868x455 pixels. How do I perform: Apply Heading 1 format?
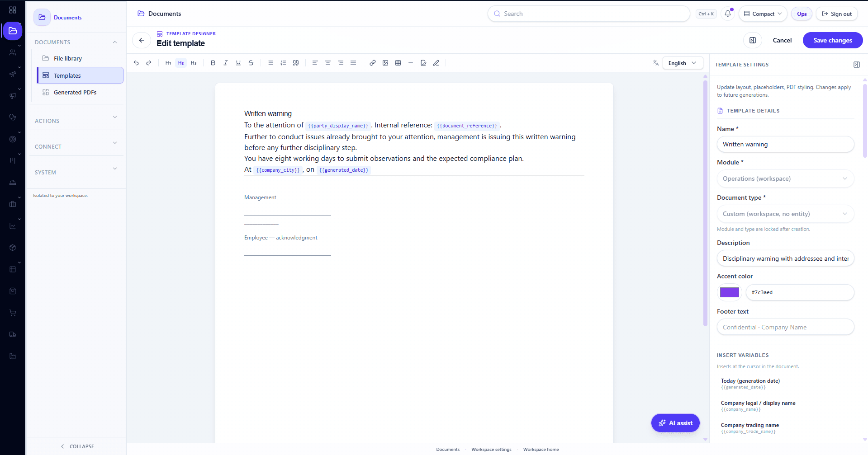pos(168,63)
